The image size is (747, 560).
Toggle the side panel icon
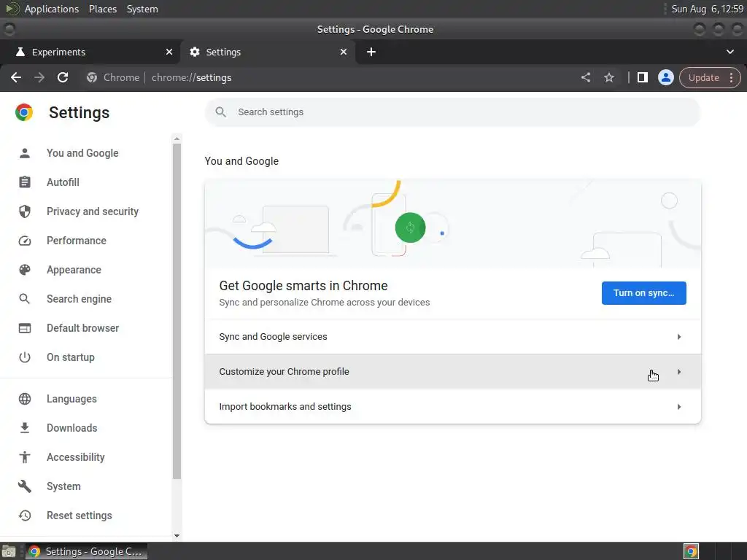pos(643,77)
